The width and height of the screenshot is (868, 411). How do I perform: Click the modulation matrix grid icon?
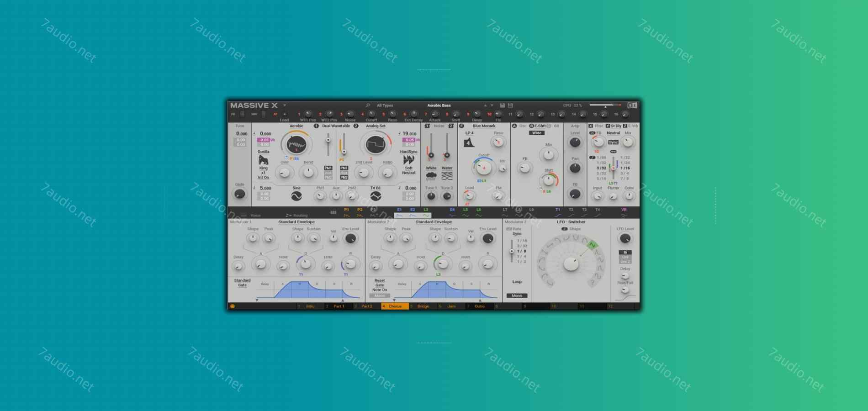(x=333, y=213)
